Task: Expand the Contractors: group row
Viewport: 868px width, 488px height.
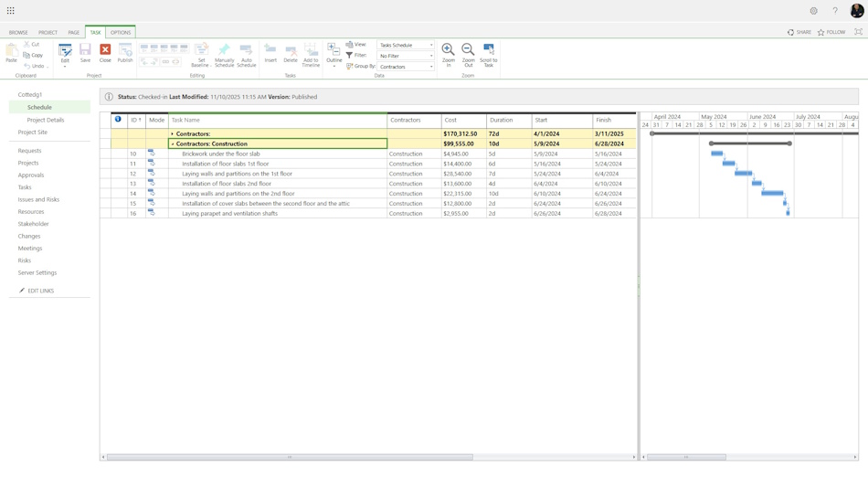Action: point(172,134)
